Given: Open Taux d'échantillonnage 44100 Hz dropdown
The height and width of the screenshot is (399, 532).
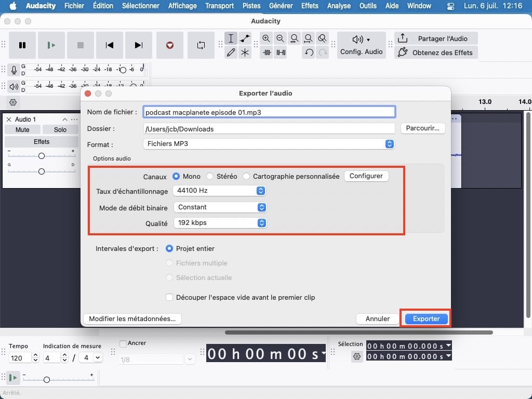Looking at the screenshot, I should pos(219,191).
